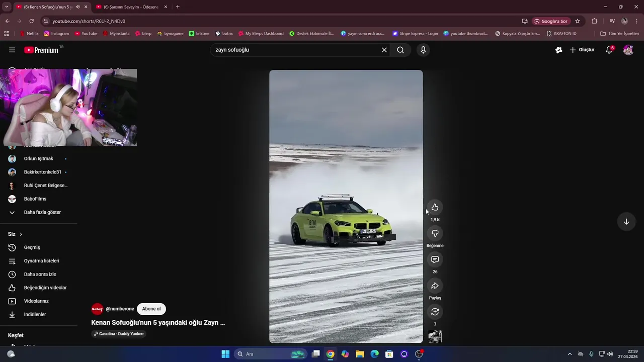
Task: Open the notifications bell
Action: [x=609, y=50]
